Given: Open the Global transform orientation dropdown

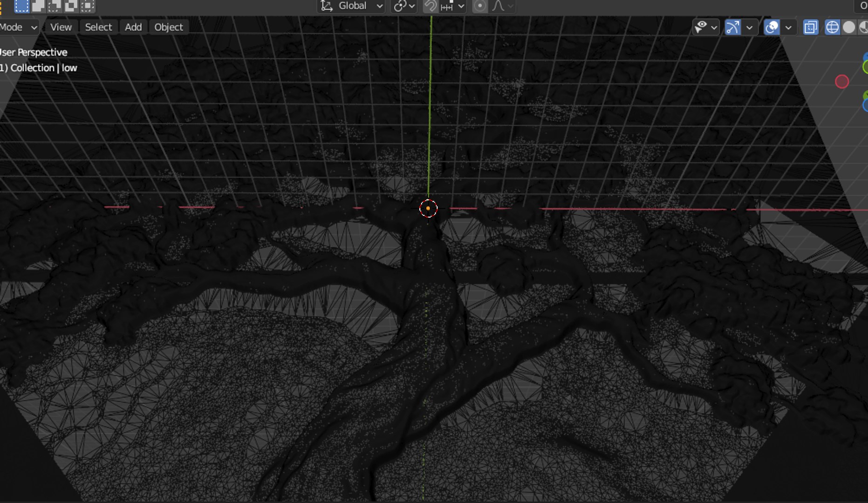Looking at the screenshot, I should pyautogui.click(x=351, y=6).
